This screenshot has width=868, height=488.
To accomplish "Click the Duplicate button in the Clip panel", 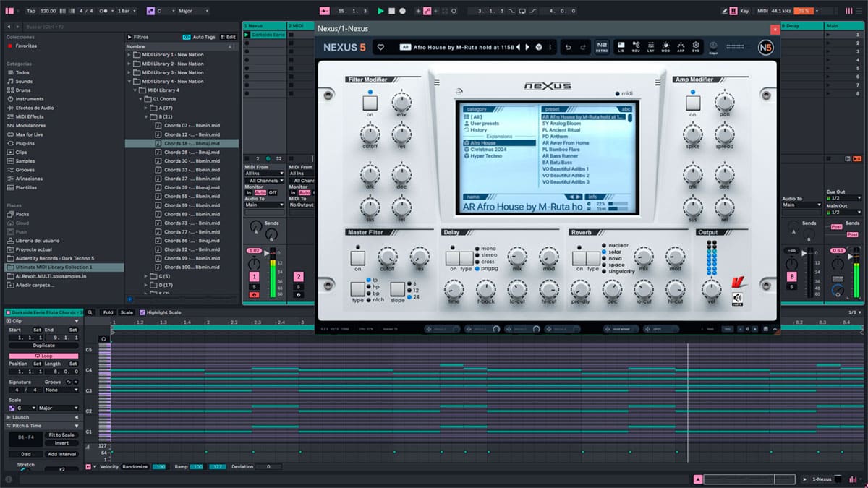I will pyautogui.click(x=43, y=346).
